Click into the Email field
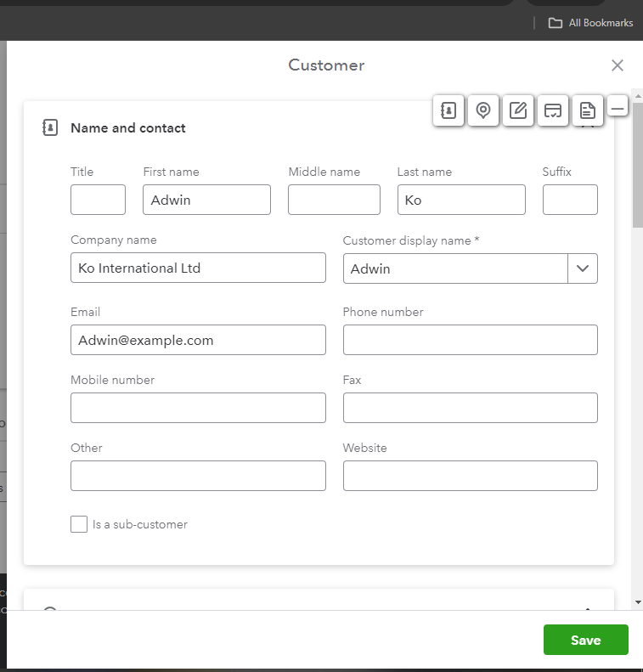The width and height of the screenshot is (643, 672). [x=198, y=340]
